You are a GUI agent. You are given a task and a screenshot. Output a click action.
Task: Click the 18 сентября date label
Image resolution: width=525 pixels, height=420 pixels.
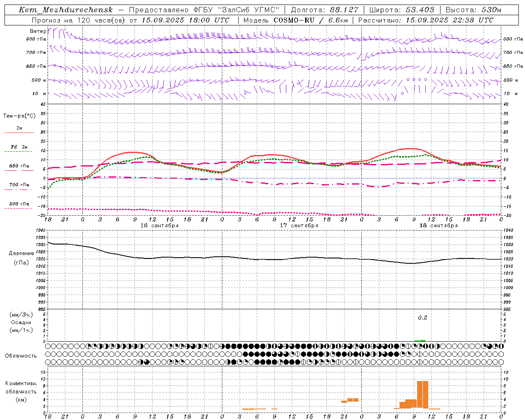point(438,226)
